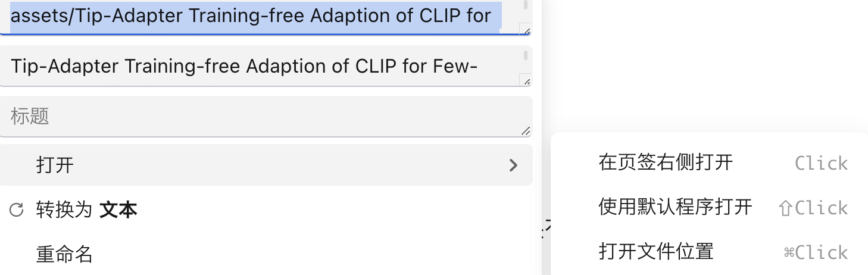Open with default program via 使用默认程序打开
Image resolution: width=868 pixels, height=275 pixels.
pyautogui.click(x=675, y=207)
